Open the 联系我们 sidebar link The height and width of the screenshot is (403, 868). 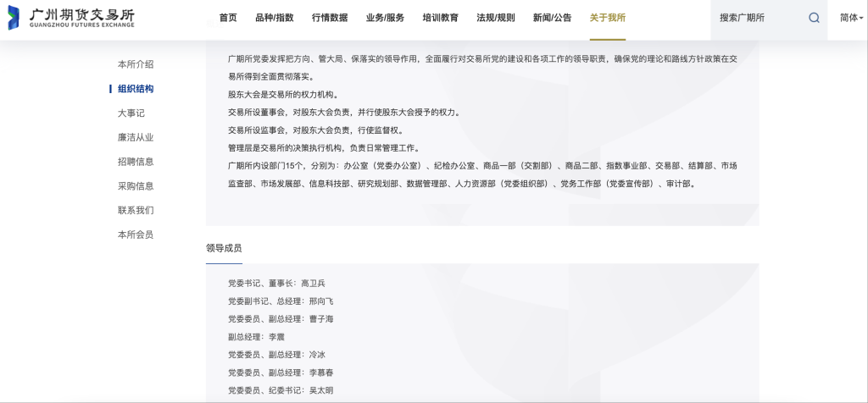[x=136, y=210]
